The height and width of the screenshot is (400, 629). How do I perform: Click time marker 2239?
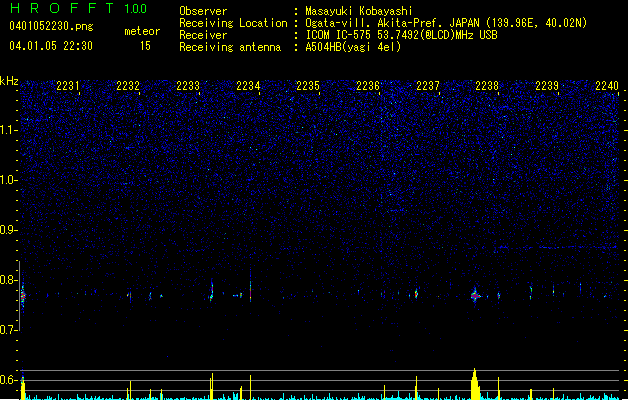547,86
